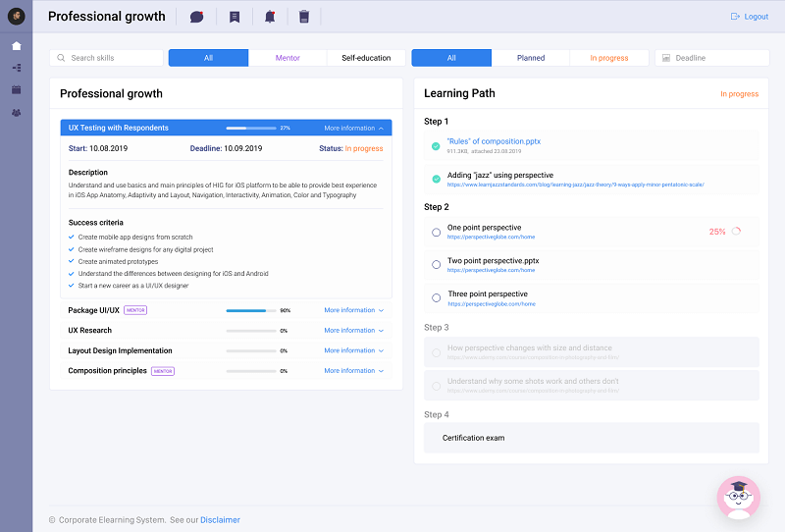Open perspectiveglobe link under Two point perspective.pptx
This screenshot has width=785, height=532.
click(x=492, y=270)
